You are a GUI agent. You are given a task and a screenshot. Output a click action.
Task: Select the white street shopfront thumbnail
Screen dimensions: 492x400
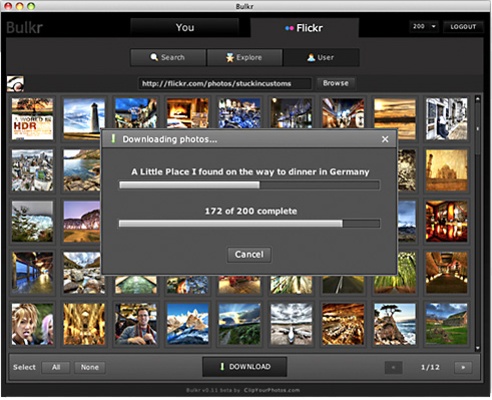tap(446, 119)
